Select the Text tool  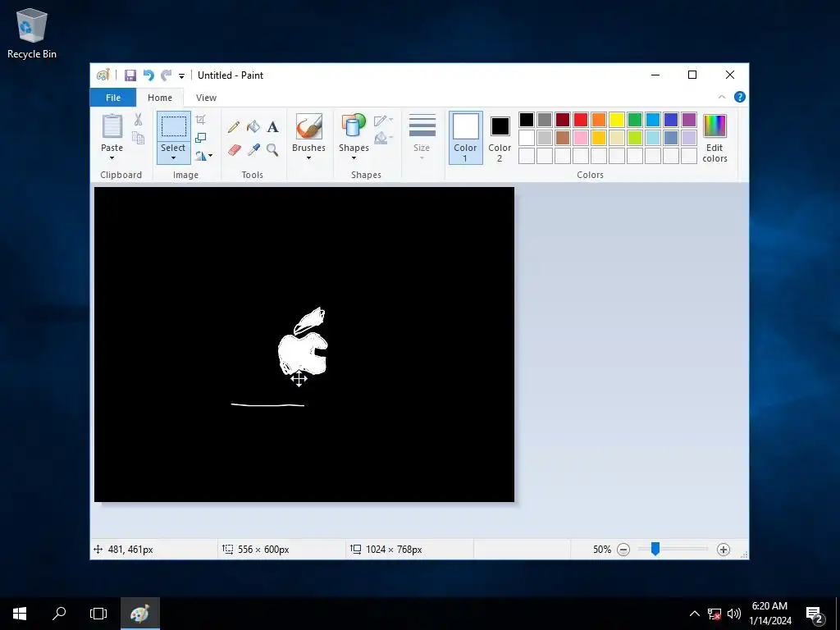click(x=272, y=127)
